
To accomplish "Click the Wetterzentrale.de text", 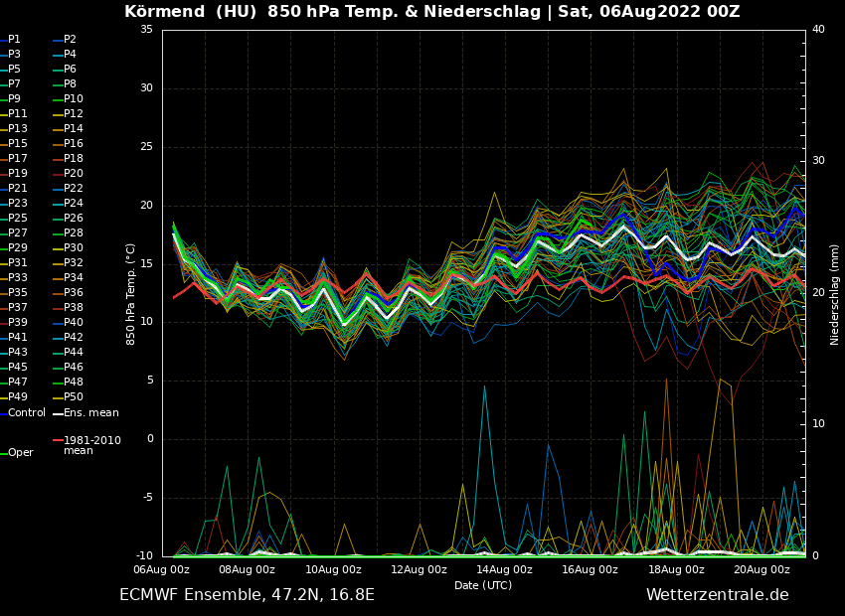I will 717,595.
